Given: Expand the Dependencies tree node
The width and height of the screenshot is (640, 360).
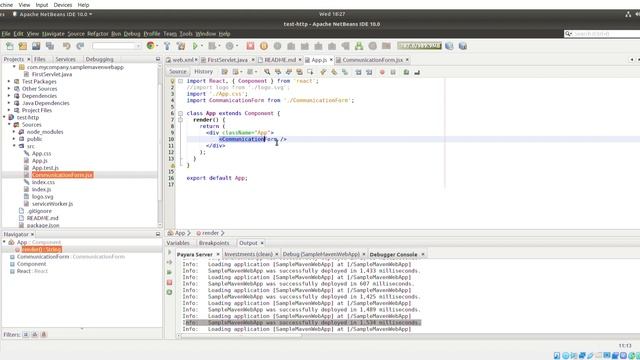Looking at the screenshot, I should coord(9,96).
